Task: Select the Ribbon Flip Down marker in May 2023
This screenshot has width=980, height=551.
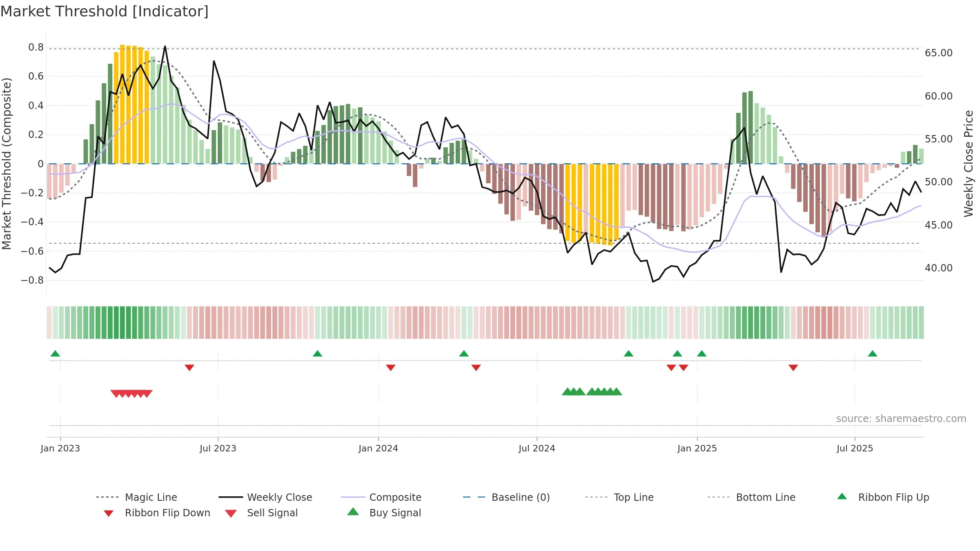Action: (189, 367)
